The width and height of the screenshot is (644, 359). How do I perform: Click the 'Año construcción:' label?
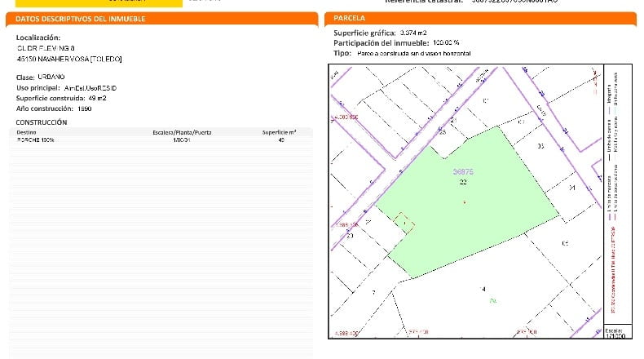coord(44,109)
